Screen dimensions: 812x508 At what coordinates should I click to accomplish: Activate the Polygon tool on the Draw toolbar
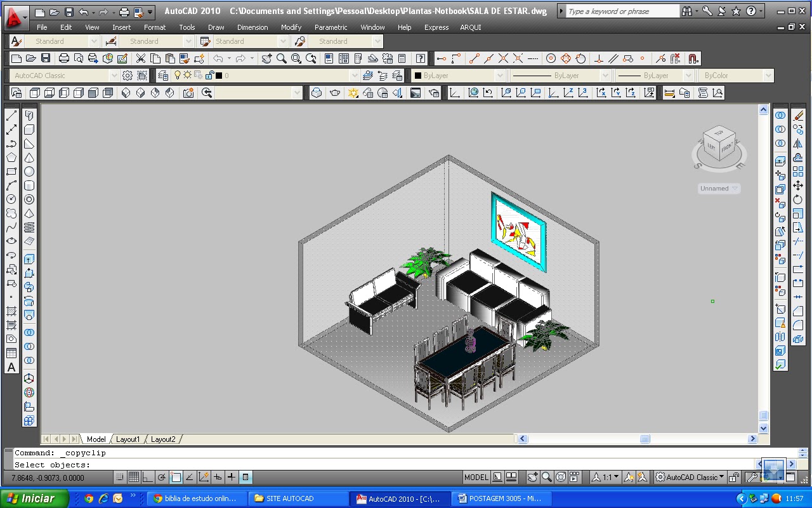point(11,157)
